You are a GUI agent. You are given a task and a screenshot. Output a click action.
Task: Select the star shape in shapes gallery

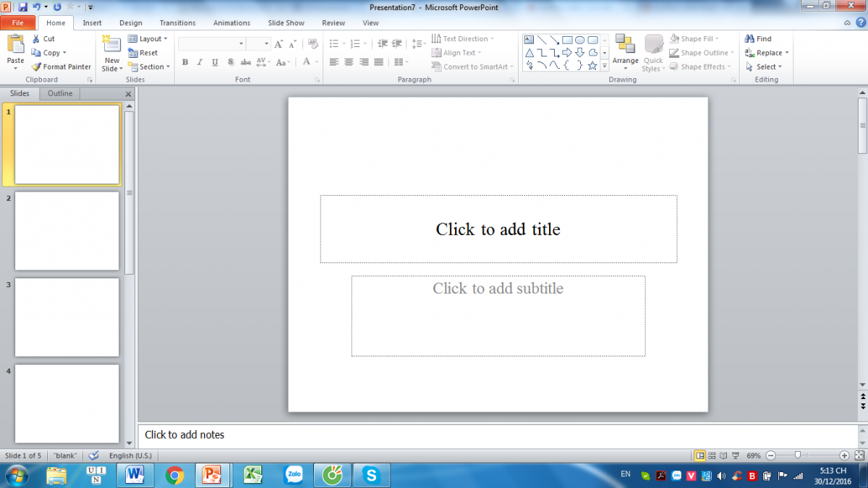pos(592,66)
